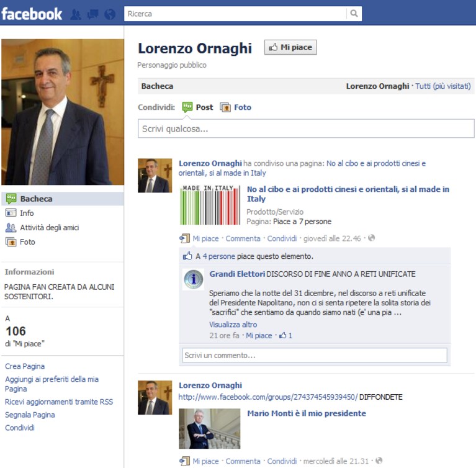Click the No al cibo link in post header
The image size is (476, 468).
302,168
